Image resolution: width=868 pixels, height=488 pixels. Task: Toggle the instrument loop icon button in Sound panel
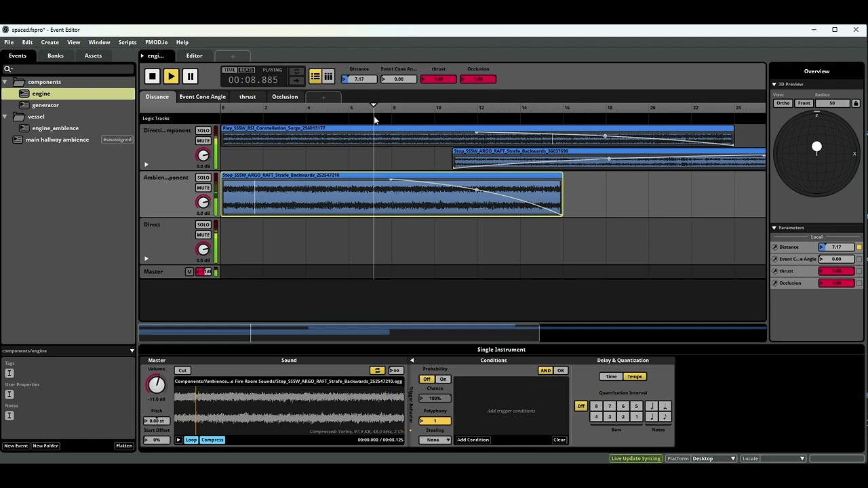coord(377,371)
